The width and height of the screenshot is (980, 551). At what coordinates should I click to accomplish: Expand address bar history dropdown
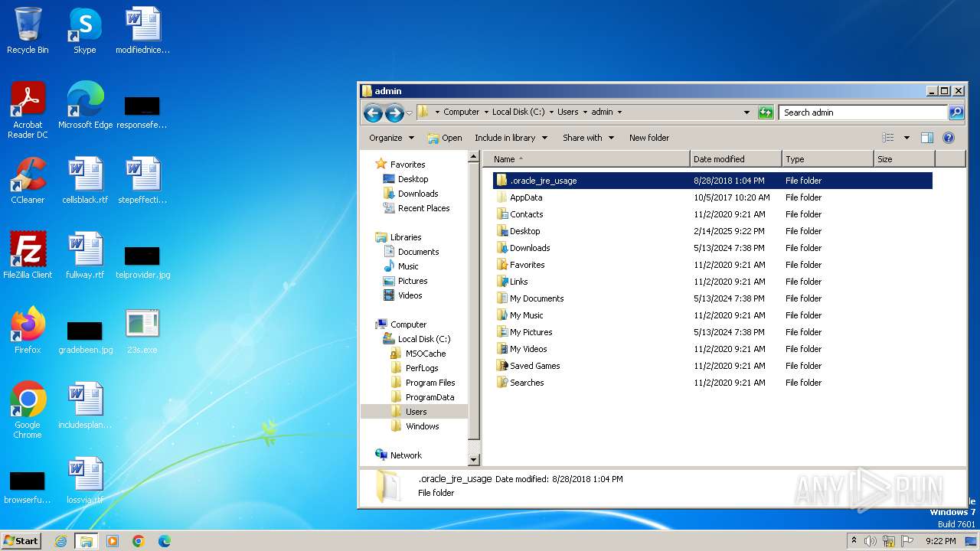tap(747, 112)
